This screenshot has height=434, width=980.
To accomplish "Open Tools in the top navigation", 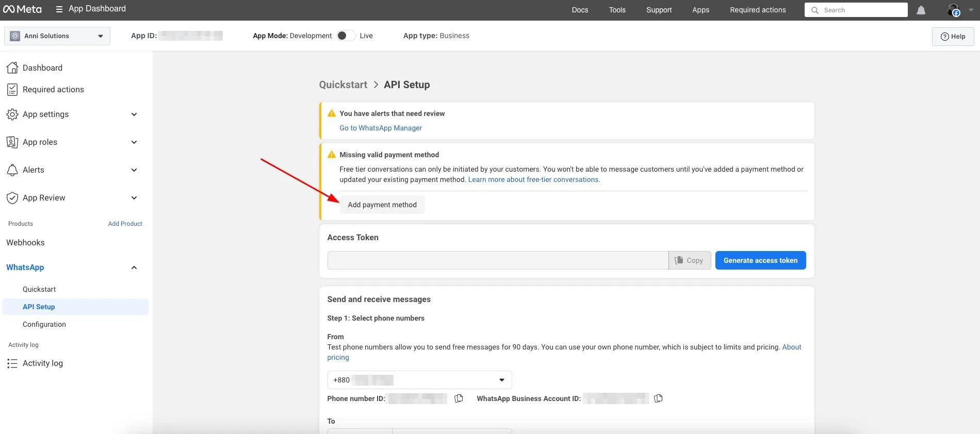I will (x=617, y=10).
